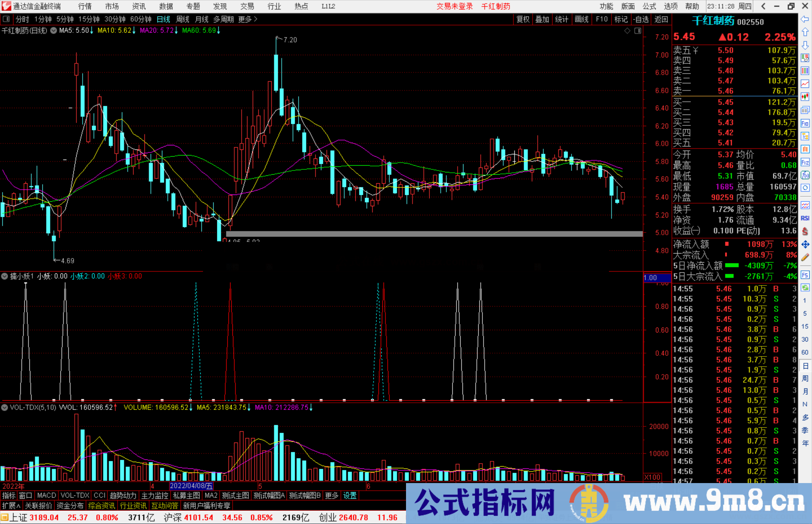Collapse the 搵小妖1 indicator pane toggle
This screenshot has height=524, width=812.
click(5, 276)
